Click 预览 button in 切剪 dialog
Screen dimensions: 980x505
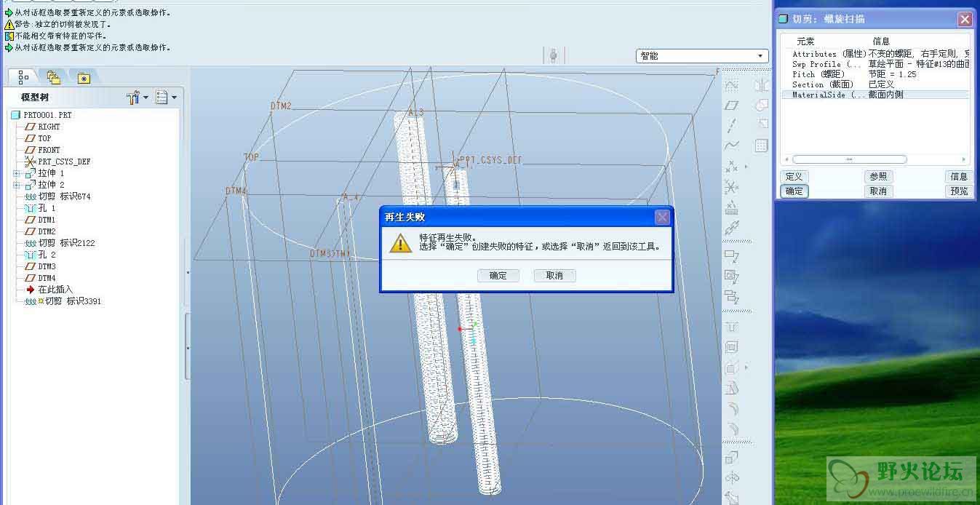click(x=959, y=191)
